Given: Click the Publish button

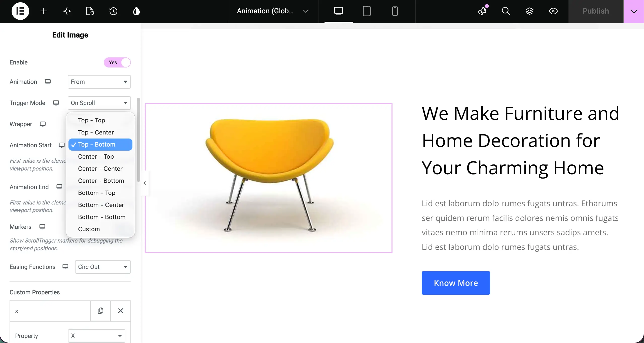Looking at the screenshot, I should 596,11.
